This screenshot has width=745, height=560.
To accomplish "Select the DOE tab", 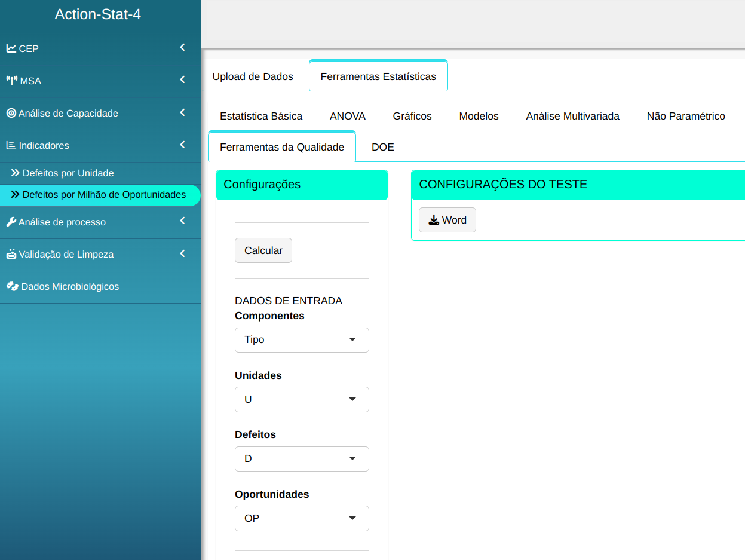I will (x=383, y=147).
